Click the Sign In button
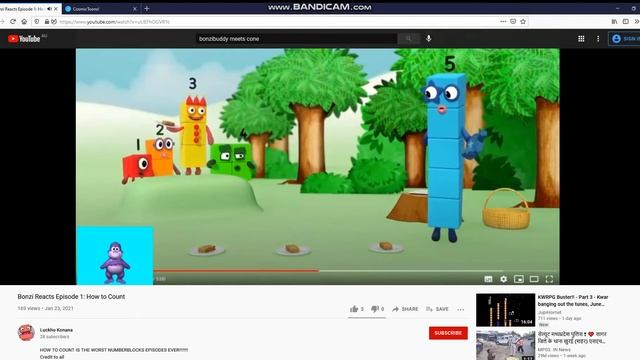Viewport: 640px width, 360px height. click(625, 39)
